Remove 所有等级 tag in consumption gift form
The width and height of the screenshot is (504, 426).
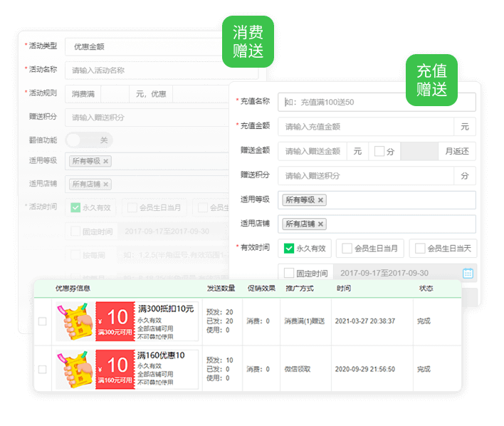[x=106, y=161]
